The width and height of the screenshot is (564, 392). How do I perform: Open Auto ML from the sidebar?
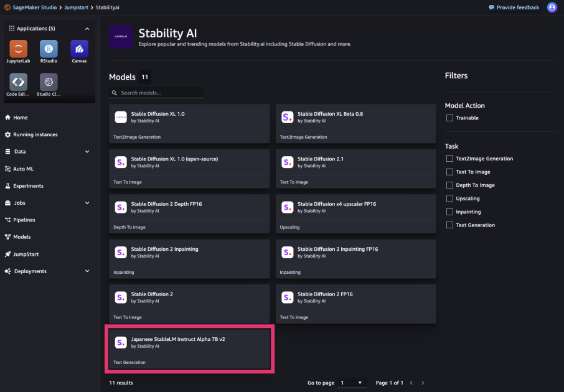[x=24, y=169]
